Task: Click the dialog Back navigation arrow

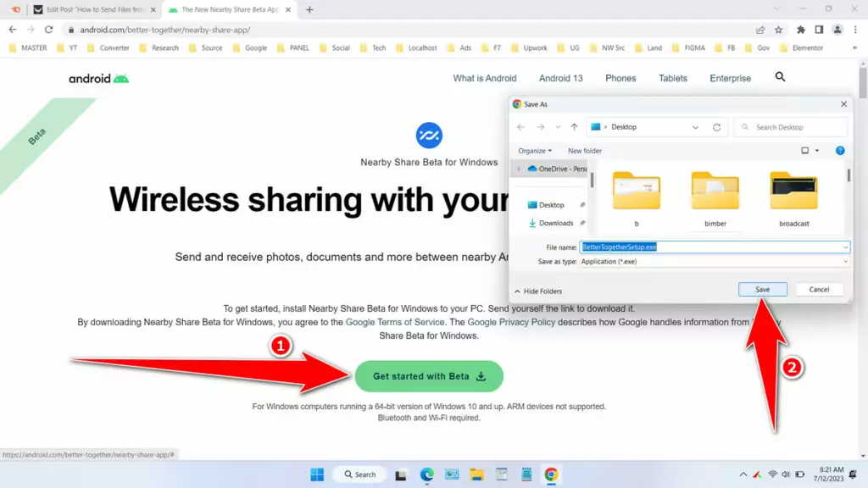Action: pos(521,127)
